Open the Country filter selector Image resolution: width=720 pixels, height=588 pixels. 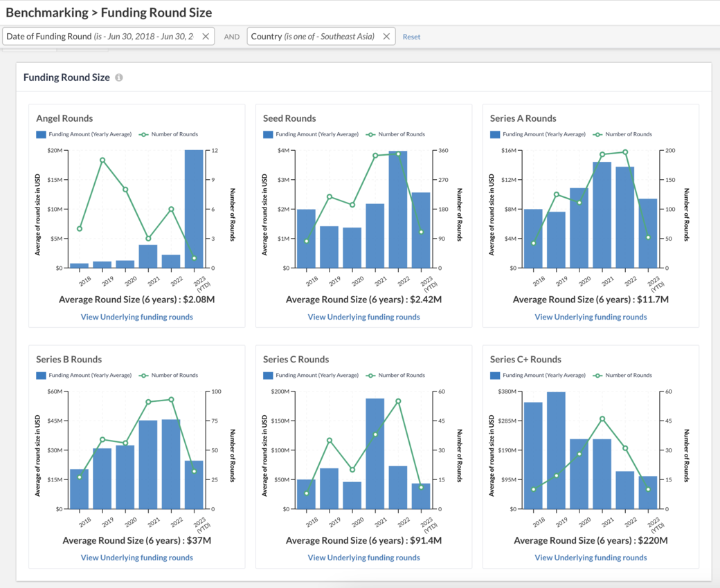(x=313, y=37)
